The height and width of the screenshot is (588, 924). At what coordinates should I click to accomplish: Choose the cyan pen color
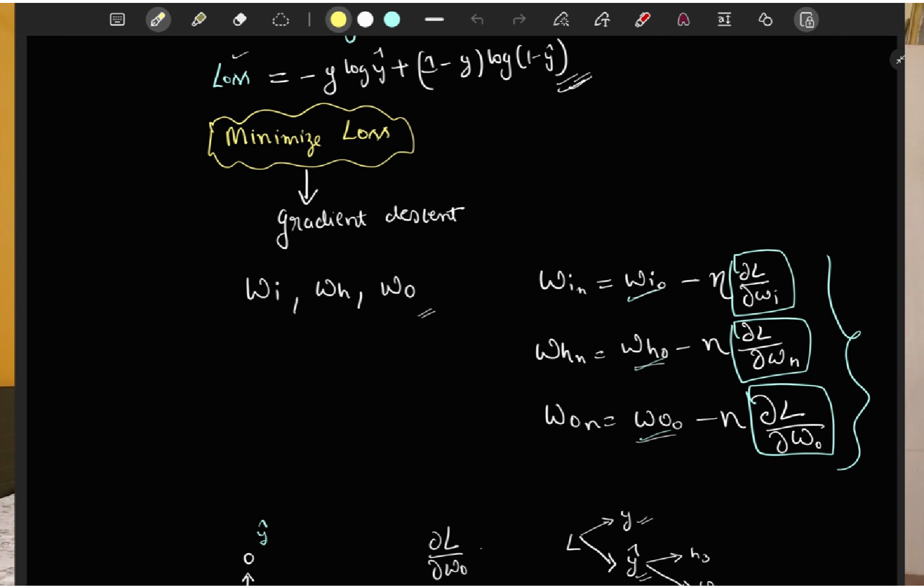pyautogui.click(x=392, y=20)
